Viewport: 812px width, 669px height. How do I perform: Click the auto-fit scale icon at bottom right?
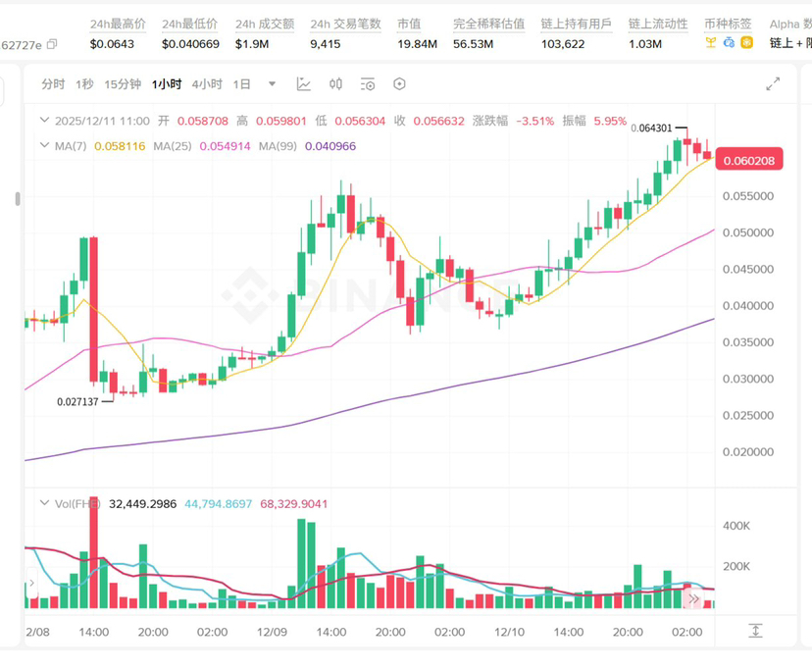point(755,630)
